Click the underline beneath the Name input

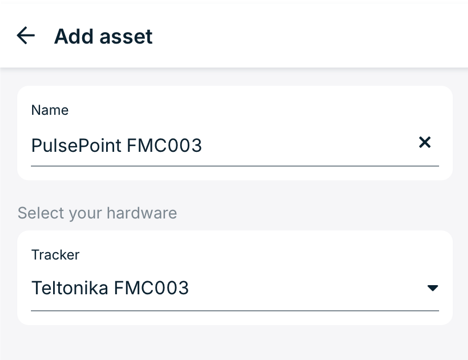235,166
